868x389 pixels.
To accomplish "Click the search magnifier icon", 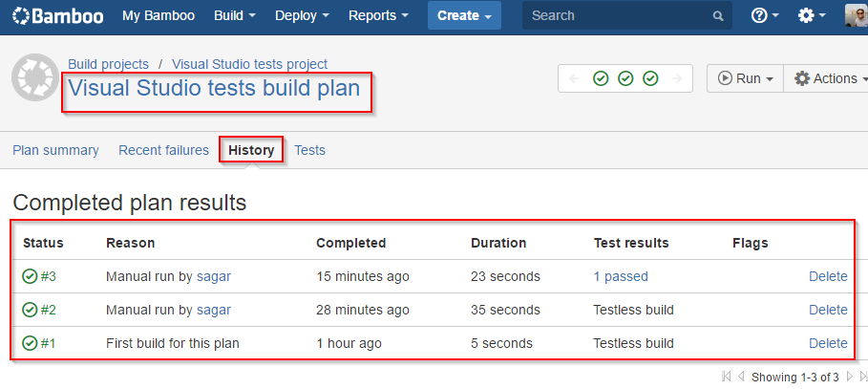I will pos(718,16).
